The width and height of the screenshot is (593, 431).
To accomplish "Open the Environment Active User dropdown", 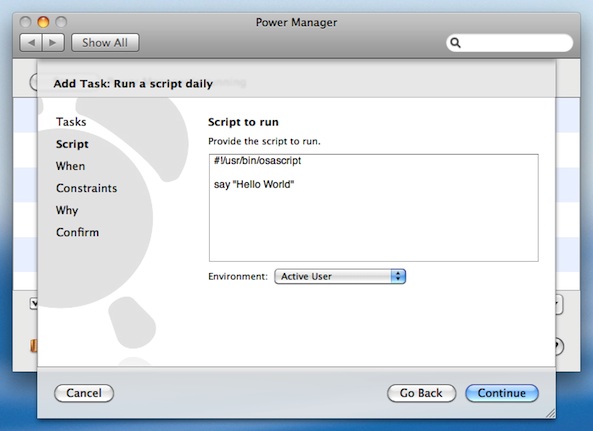I will [340, 276].
